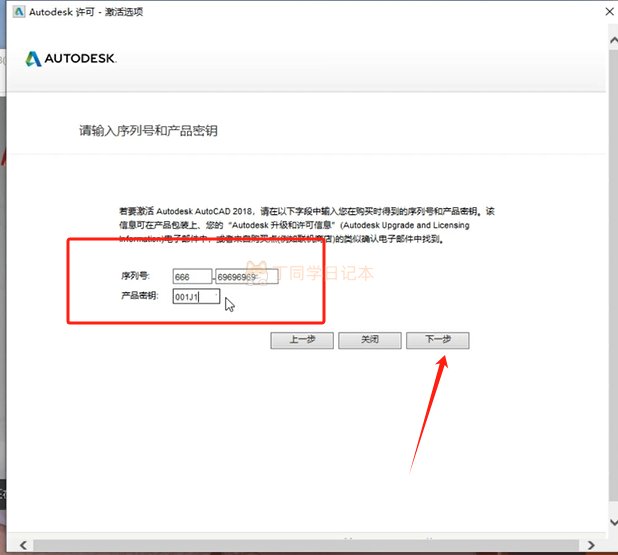Click the window title 'Autodesk 许可 - 激活选项'

86,12
